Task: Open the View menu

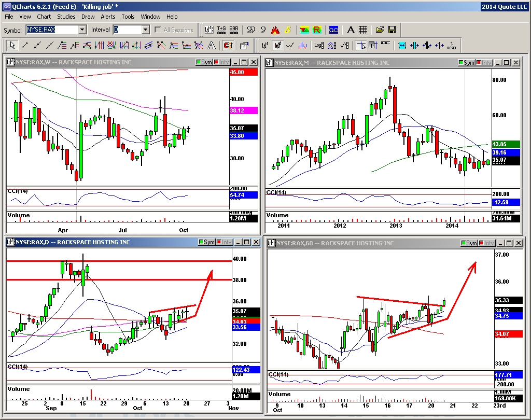Action: point(25,17)
